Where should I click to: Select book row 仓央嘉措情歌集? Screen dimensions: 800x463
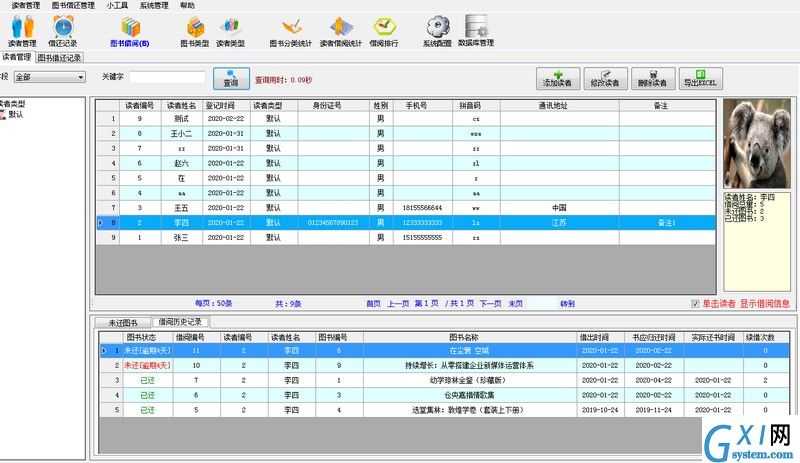[x=444, y=395]
